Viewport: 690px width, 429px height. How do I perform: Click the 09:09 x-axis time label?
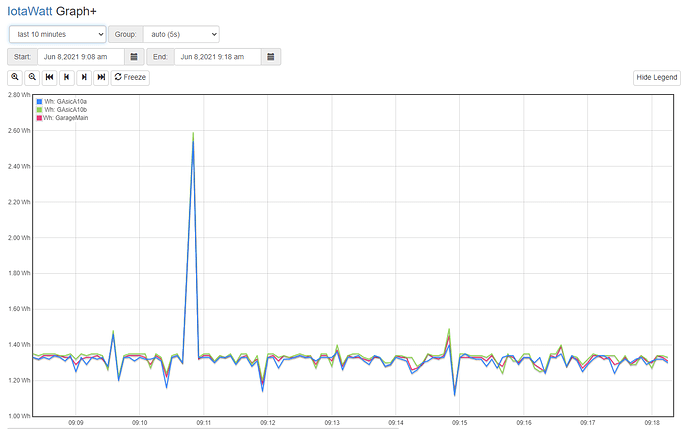[76, 422]
